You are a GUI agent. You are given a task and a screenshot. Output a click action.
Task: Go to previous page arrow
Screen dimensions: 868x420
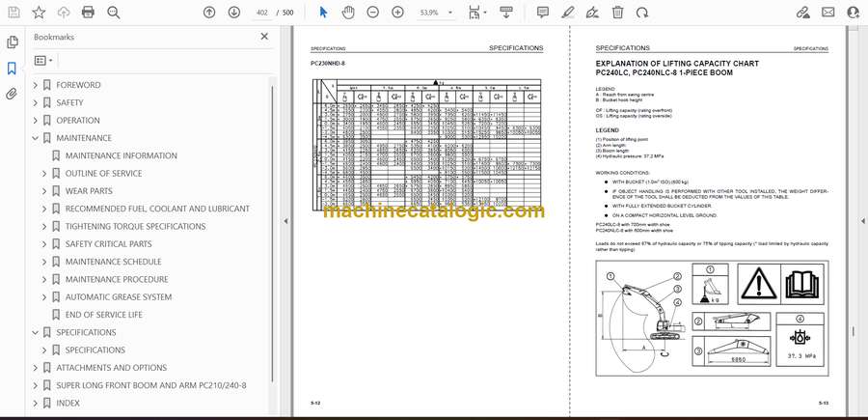(209, 13)
